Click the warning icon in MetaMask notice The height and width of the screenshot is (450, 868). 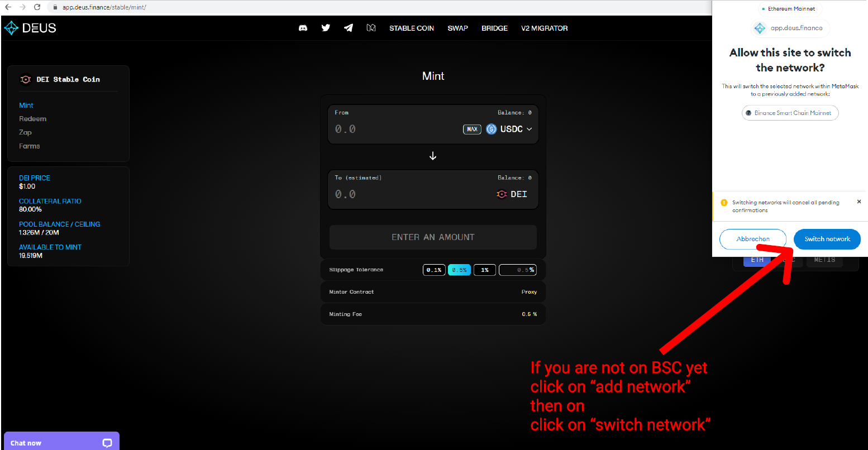click(x=724, y=203)
